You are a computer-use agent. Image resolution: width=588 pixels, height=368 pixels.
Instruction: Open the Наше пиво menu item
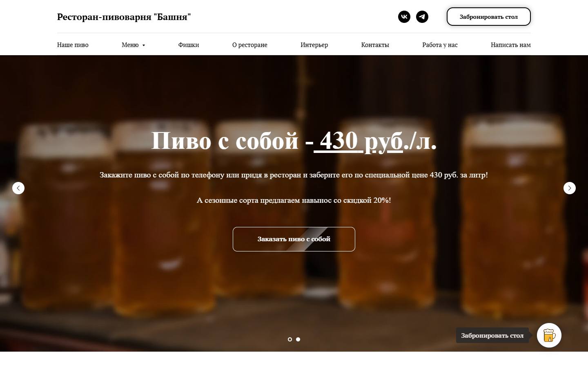click(73, 45)
